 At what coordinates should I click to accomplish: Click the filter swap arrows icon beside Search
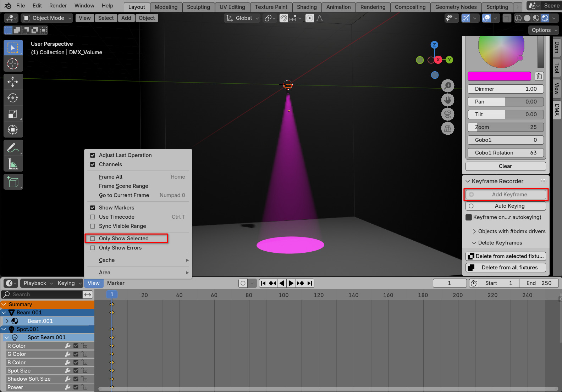pyautogui.click(x=88, y=295)
